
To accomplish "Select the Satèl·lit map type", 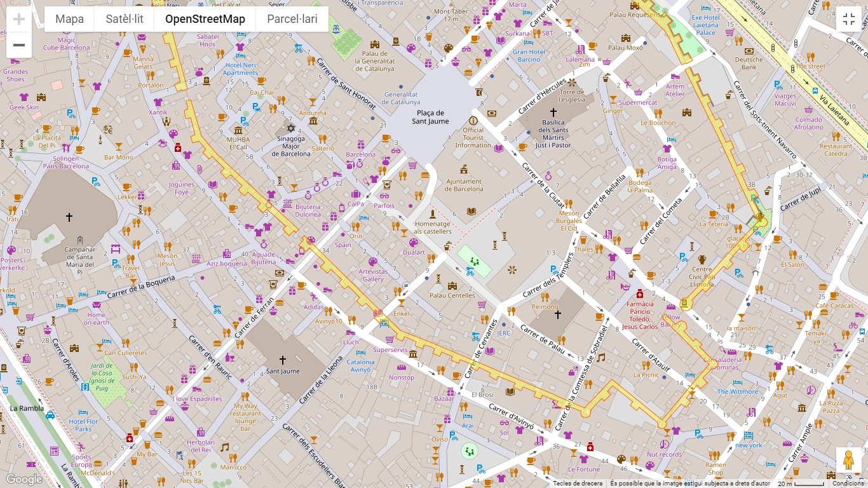I will coord(125,19).
